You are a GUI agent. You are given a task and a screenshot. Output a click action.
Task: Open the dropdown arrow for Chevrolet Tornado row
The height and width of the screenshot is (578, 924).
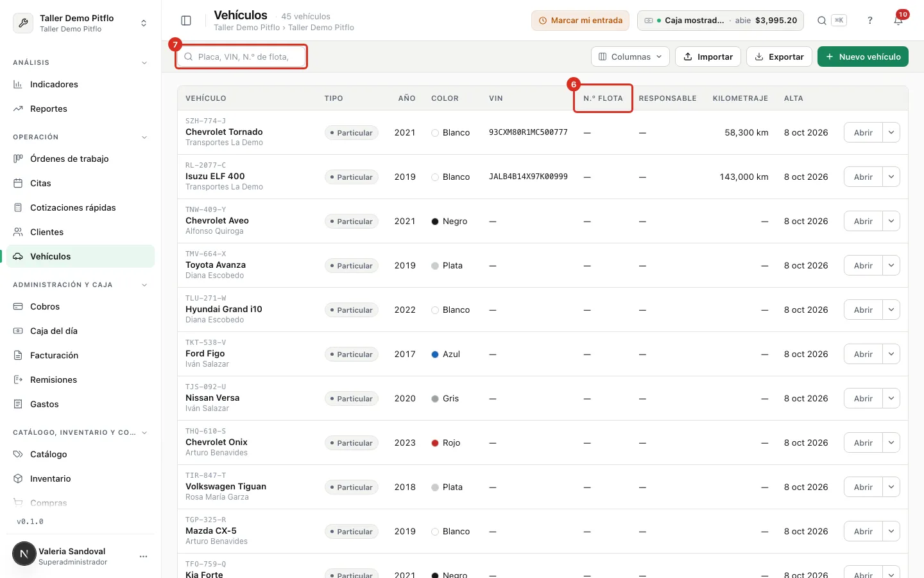[891, 132]
